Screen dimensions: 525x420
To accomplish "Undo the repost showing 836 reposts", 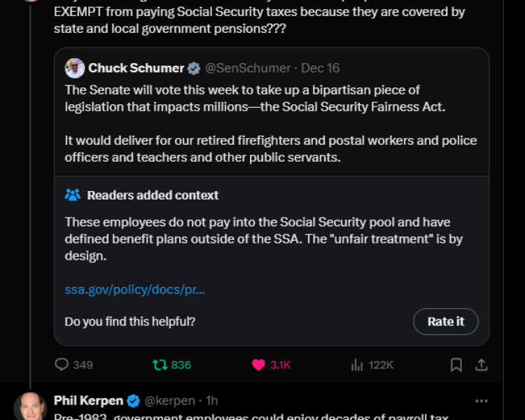I will (160, 365).
